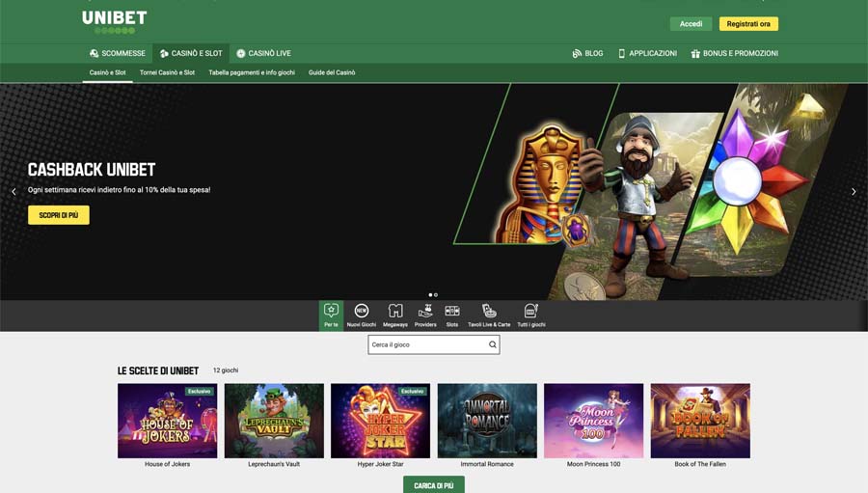Open the Hyper Joker Star game thumbnail
868x493 pixels.
tap(380, 421)
